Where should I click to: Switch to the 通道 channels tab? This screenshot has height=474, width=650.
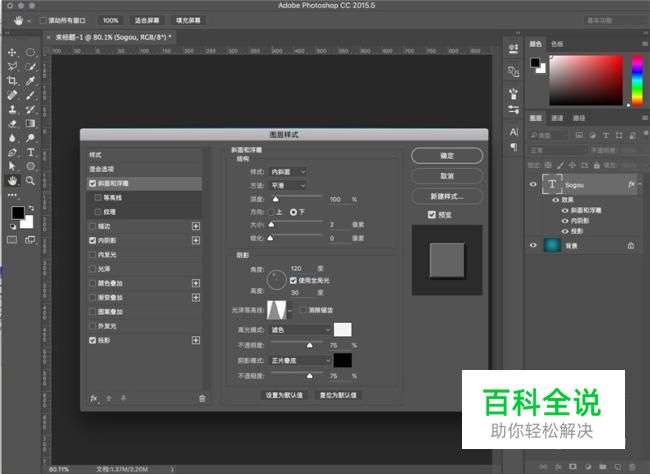[x=557, y=118]
